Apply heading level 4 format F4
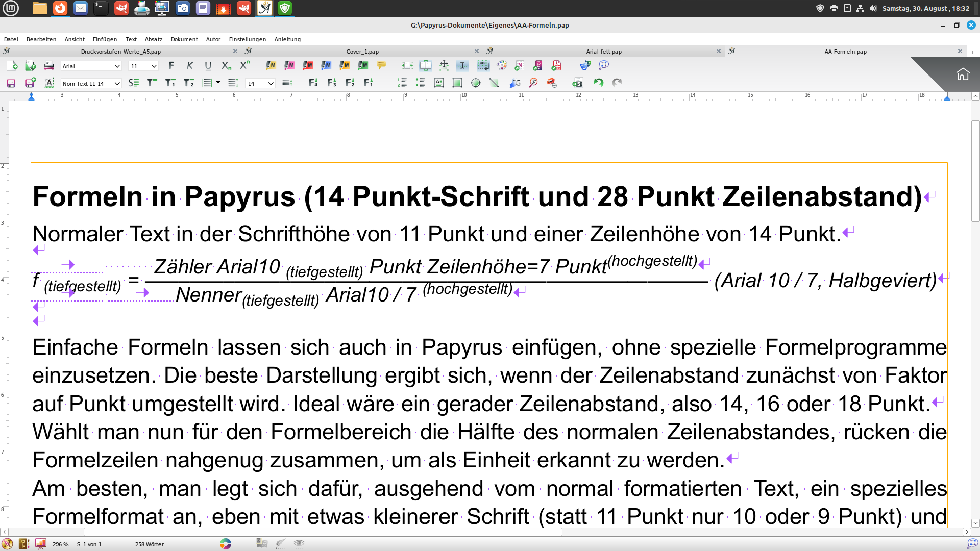The height and width of the screenshot is (551, 980). tap(313, 83)
